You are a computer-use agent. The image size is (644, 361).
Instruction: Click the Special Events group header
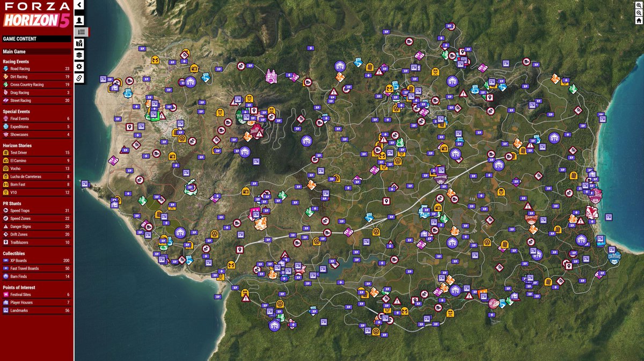(x=16, y=112)
